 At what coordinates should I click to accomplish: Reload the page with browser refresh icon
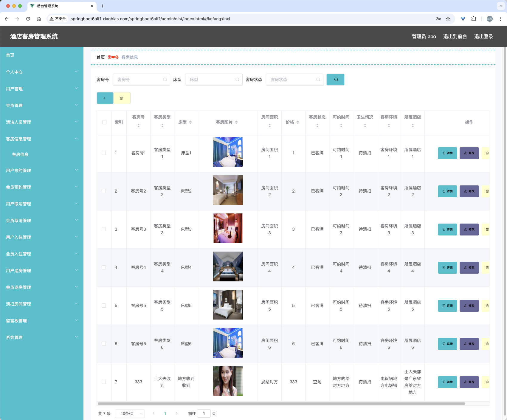pos(28,19)
